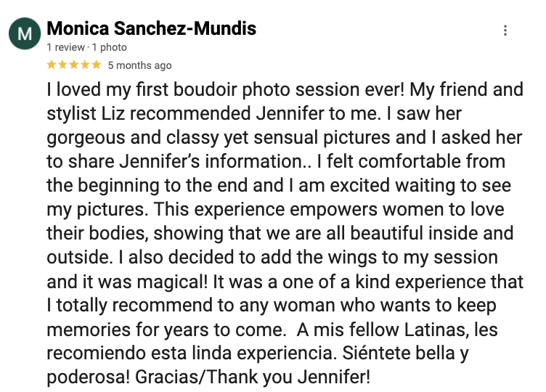Open Monica Sanchez-Mundis reviewer profile name
The image size is (546, 392).
point(152,28)
